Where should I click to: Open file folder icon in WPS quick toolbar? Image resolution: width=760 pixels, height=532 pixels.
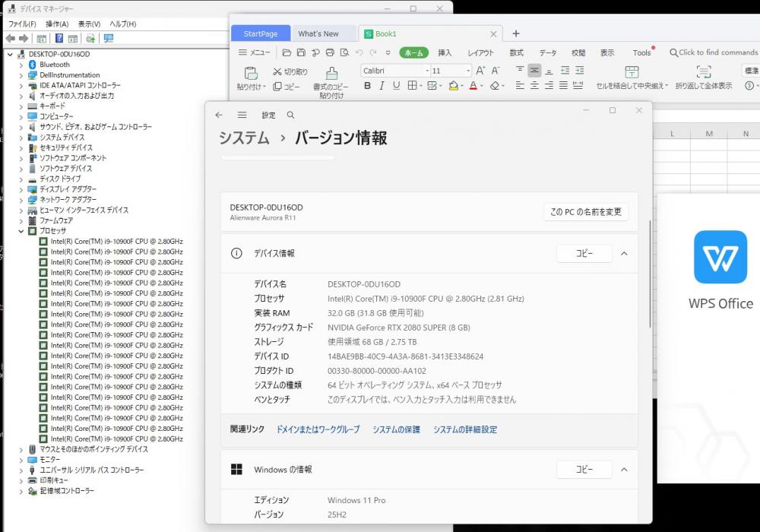(287, 52)
